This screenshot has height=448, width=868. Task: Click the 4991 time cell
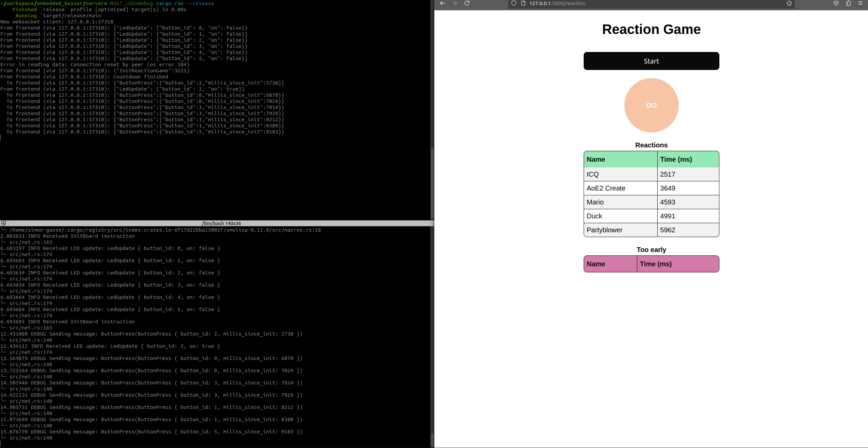pyautogui.click(x=688, y=216)
